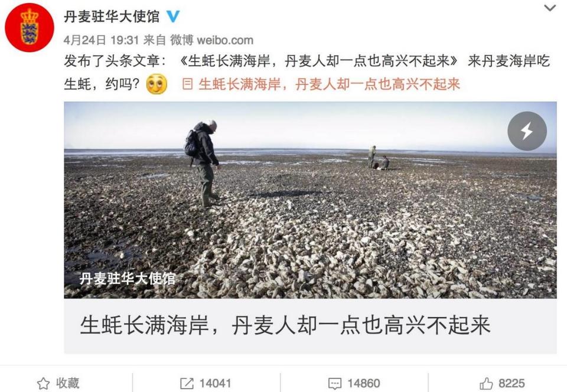Image resolution: width=567 pixels, height=392 pixels.
Task: Open the oyster beach article image
Action: tap(310, 200)
